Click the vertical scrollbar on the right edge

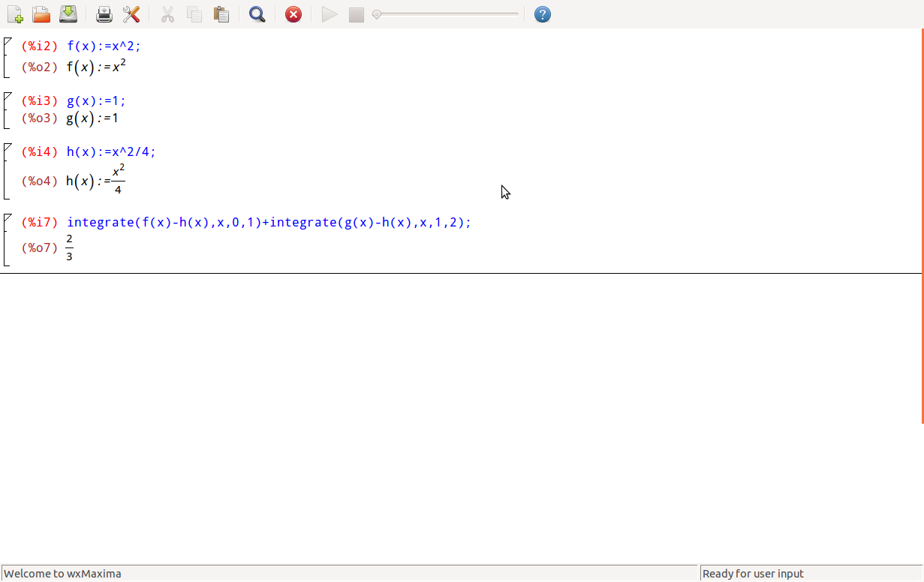tap(922, 225)
